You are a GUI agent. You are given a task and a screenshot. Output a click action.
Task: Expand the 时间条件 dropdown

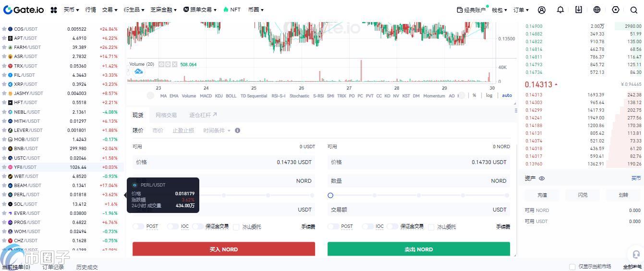click(217, 130)
